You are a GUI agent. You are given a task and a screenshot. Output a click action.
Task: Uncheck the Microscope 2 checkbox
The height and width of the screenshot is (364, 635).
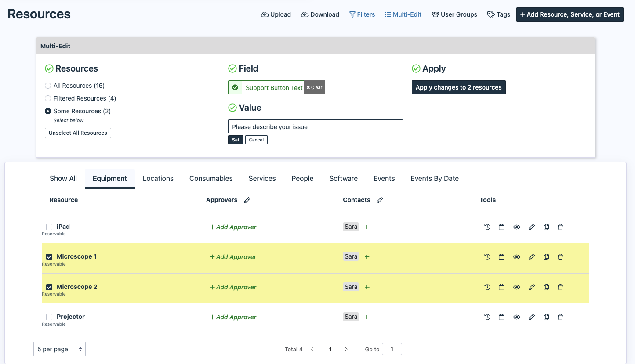pos(49,287)
